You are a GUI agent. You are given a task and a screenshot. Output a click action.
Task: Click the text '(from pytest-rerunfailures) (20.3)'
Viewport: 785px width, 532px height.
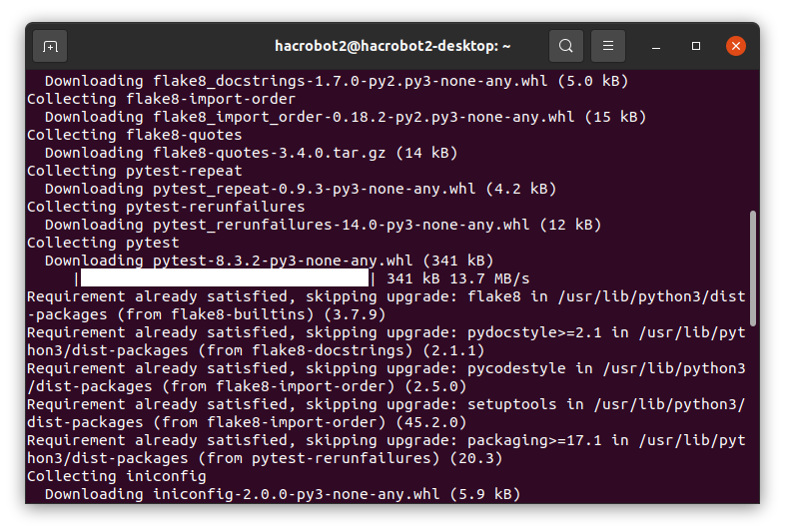(350, 458)
